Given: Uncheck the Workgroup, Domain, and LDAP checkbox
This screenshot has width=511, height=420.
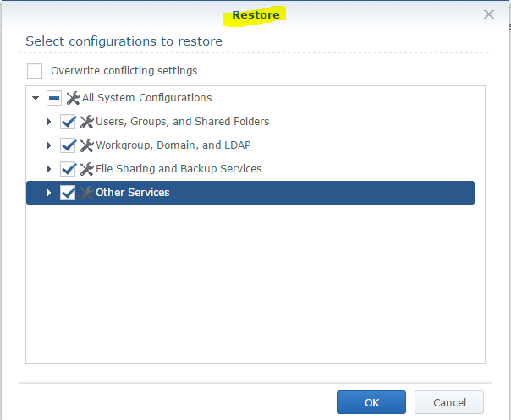Looking at the screenshot, I should point(69,145).
